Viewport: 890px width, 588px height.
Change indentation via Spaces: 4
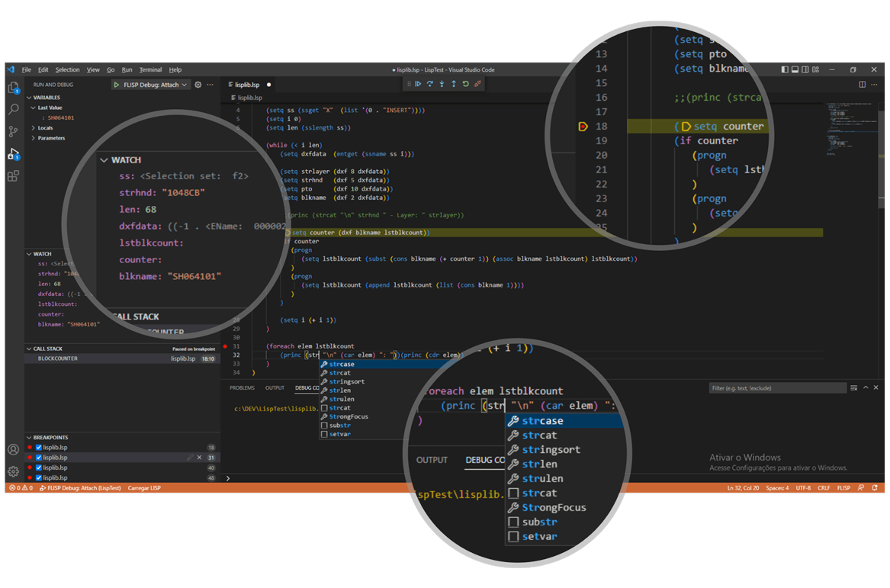[x=777, y=488]
